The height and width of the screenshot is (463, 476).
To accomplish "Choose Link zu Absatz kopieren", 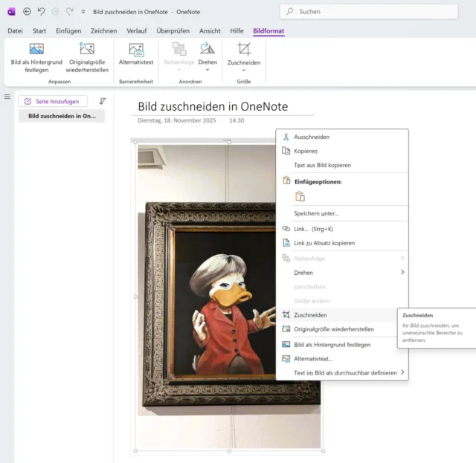I will [x=342, y=243].
